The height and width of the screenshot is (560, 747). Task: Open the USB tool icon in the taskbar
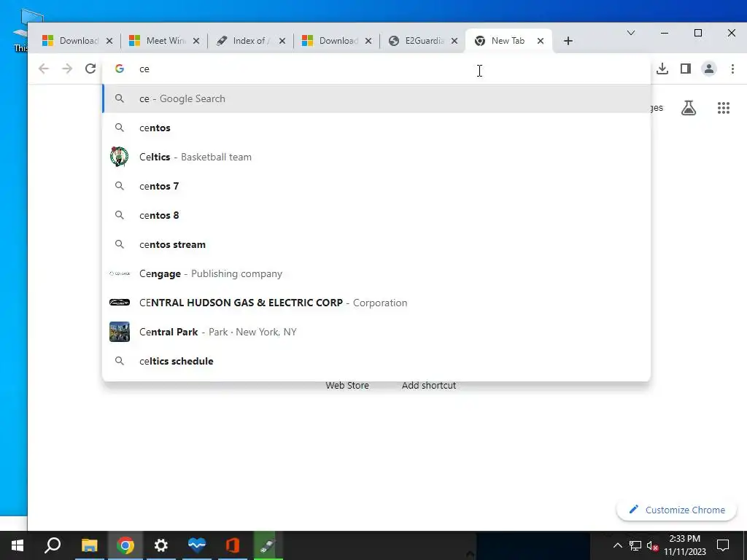(268, 545)
